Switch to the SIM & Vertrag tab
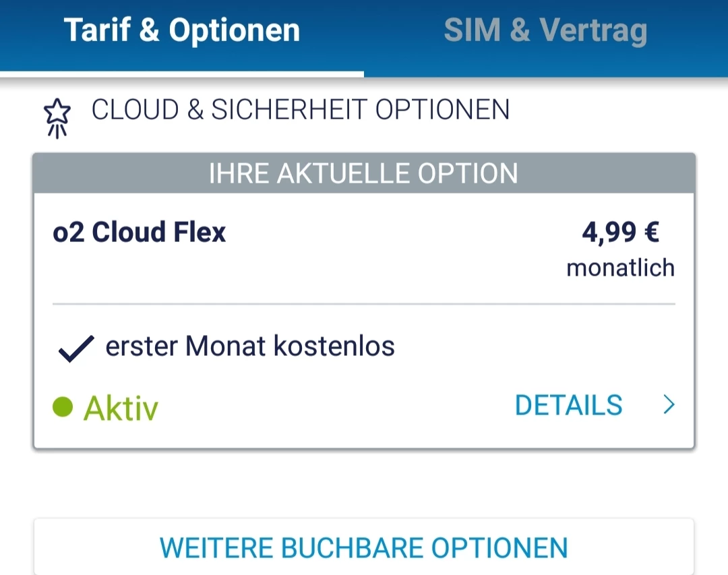The width and height of the screenshot is (728, 575). [x=545, y=31]
